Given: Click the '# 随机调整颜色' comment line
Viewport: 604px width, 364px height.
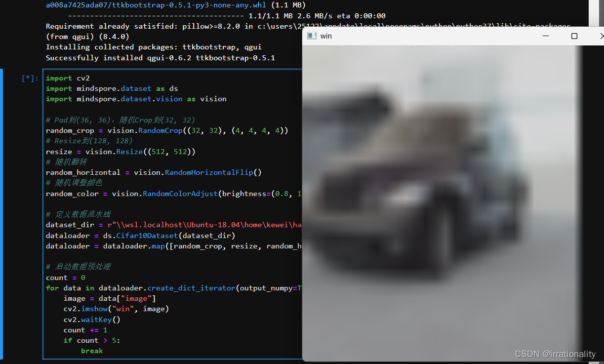Looking at the screenshot, I should (74, 183).
